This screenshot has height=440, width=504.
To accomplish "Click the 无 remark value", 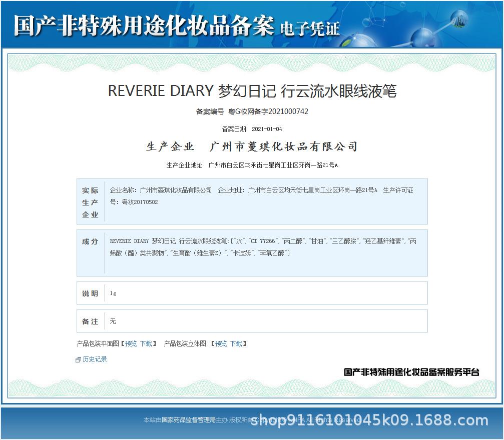I will 113,321.
